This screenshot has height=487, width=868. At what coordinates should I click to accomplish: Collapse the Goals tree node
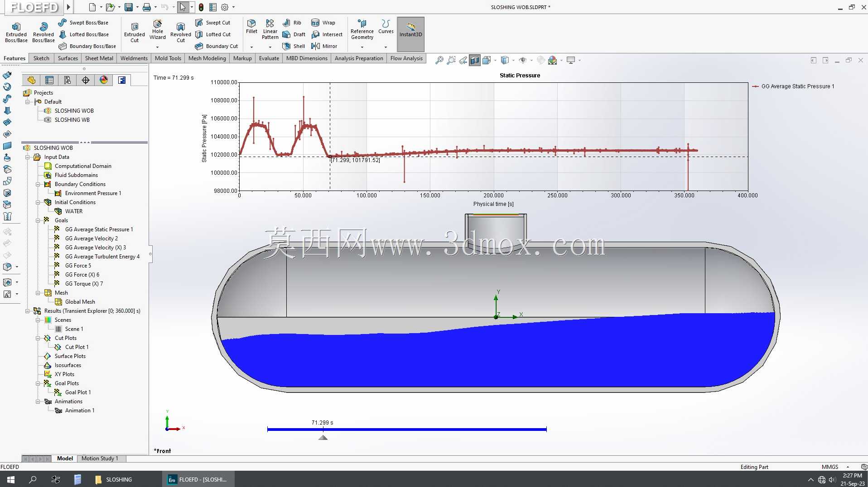(38, 220)
